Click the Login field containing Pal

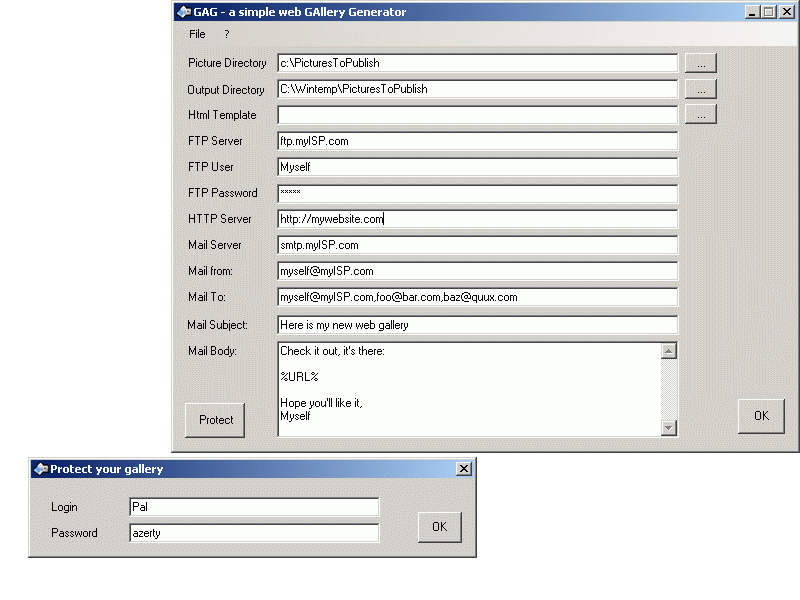pyautogui.click(x=254, y=507)
